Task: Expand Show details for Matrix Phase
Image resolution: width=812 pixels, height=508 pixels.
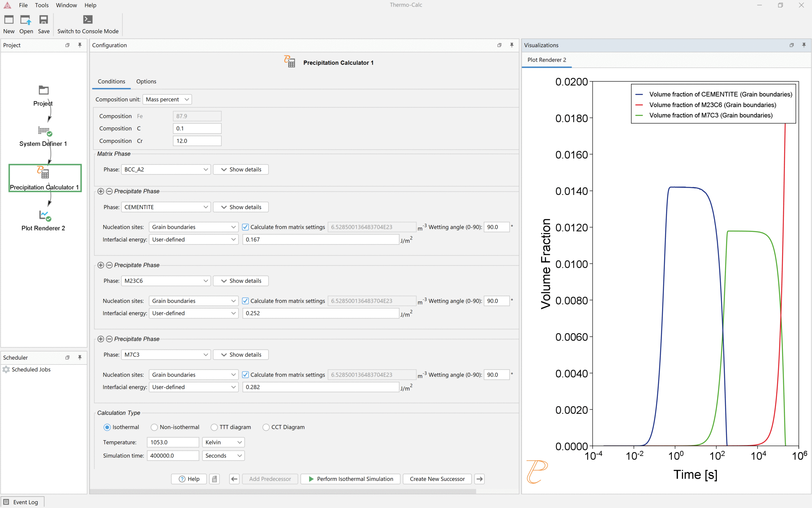Action: pos(240,169)
